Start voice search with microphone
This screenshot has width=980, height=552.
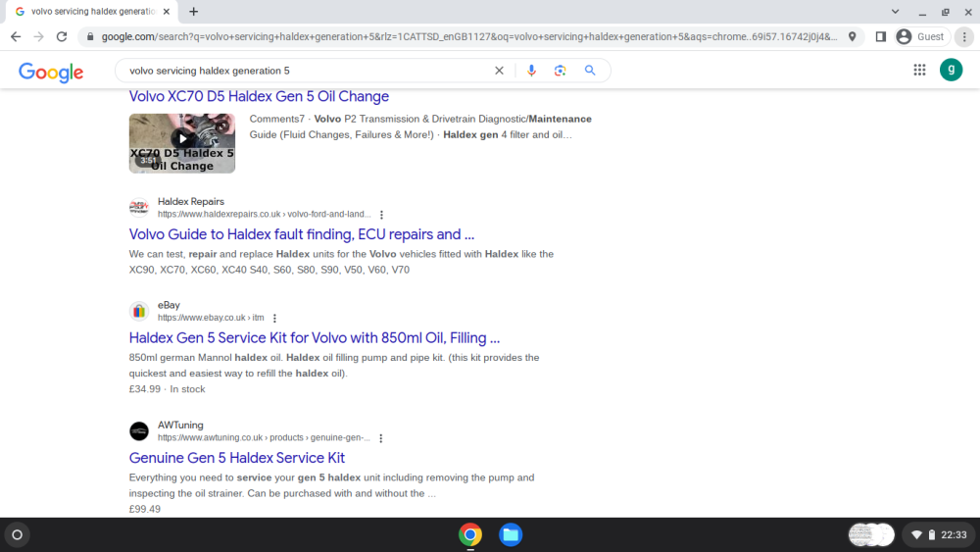(x=531, y=71)
